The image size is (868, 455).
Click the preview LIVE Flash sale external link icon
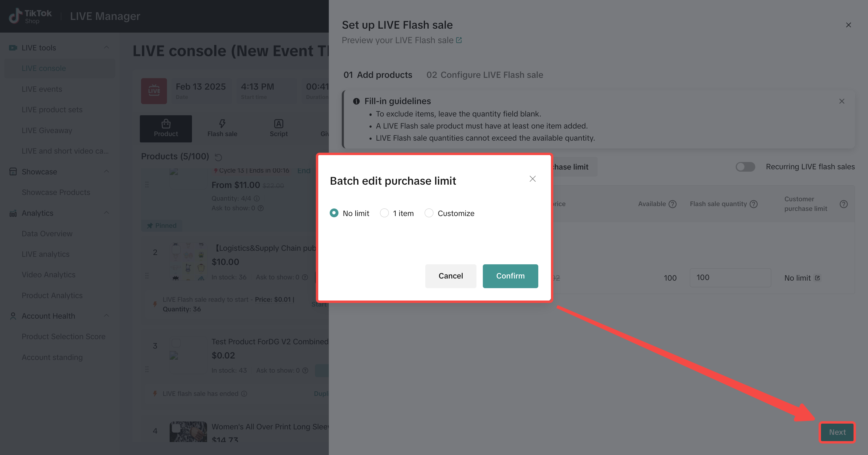[459, 40]
